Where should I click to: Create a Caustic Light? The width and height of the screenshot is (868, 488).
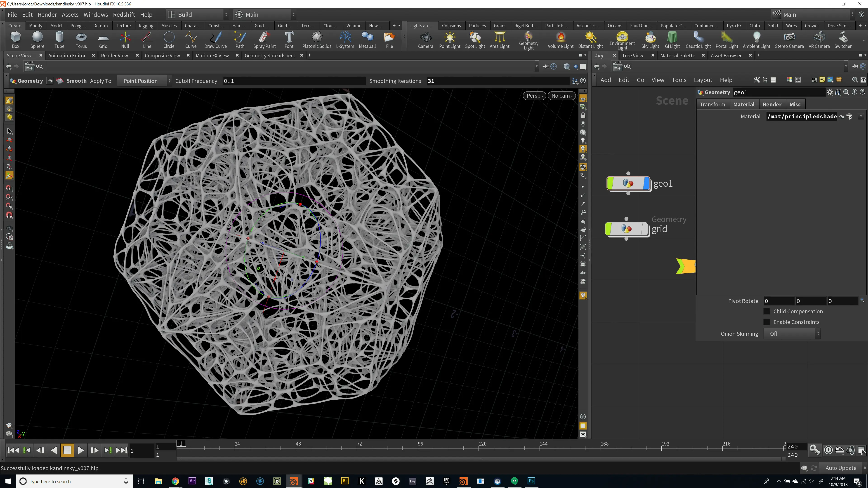(698, 40)
